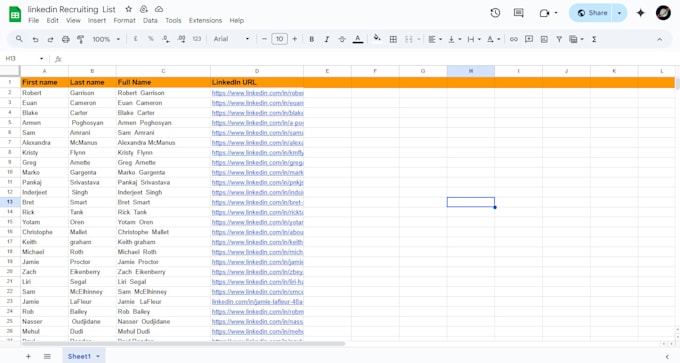Image resolution: width=680 pixels, height=363 pixels.
Task: Open the name box dropdown
Action: click(x=42, y=59)
